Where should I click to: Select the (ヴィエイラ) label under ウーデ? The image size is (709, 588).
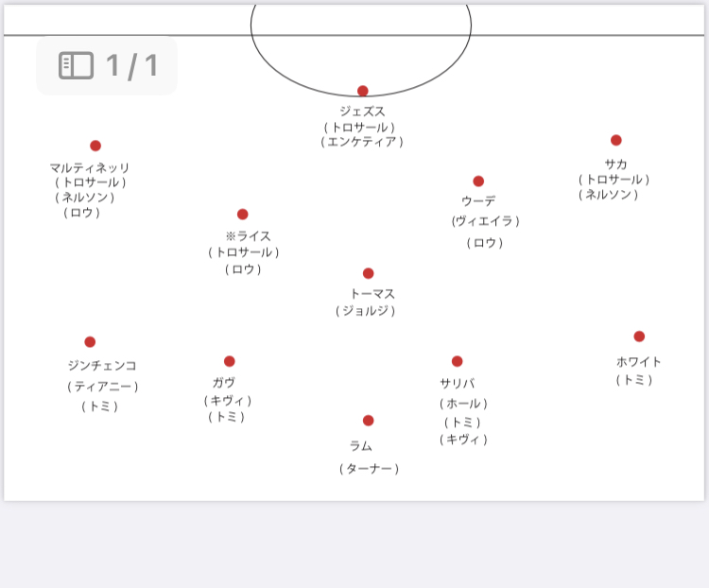click(x=485, y=221)
